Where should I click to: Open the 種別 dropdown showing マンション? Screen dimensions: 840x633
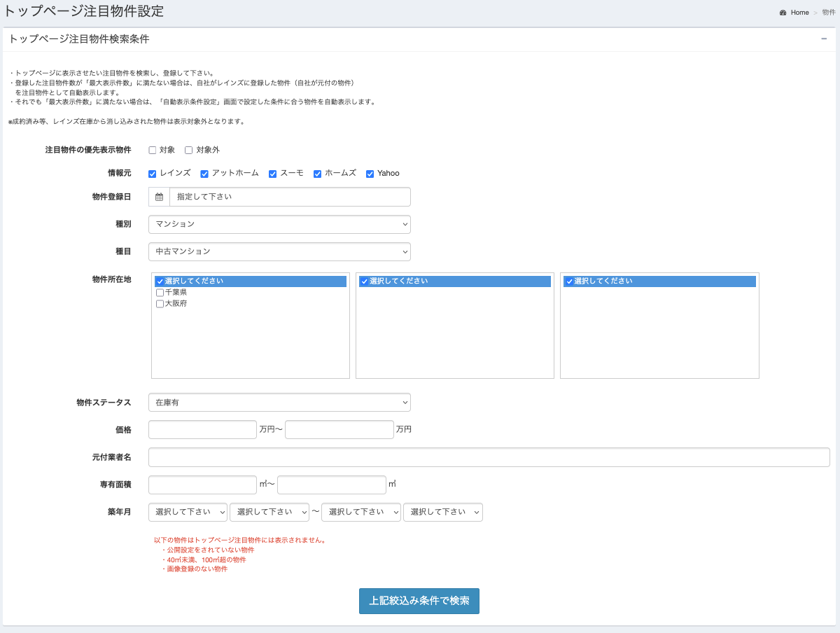coord(279,224)
